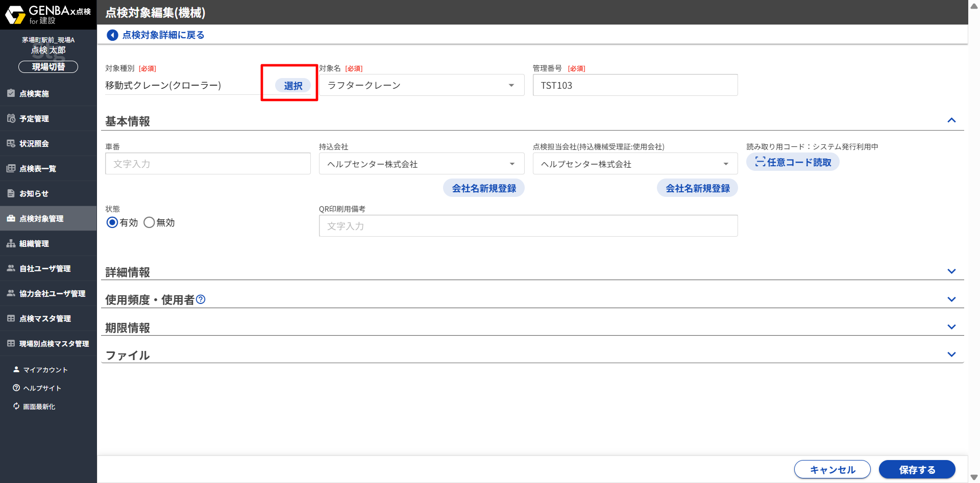Click the 組織管理 hierarchy icon
The width and height of the screenshot is (980, 483).
coord(11,243)
